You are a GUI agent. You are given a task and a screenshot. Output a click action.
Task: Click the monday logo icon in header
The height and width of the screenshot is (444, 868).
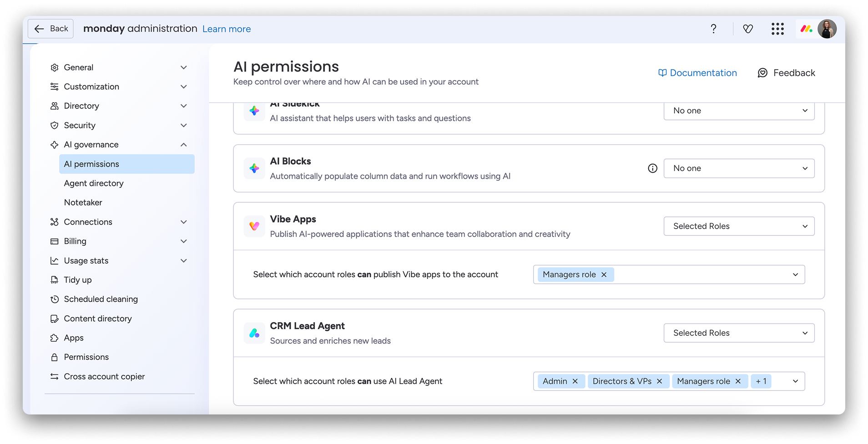(806, 29)
